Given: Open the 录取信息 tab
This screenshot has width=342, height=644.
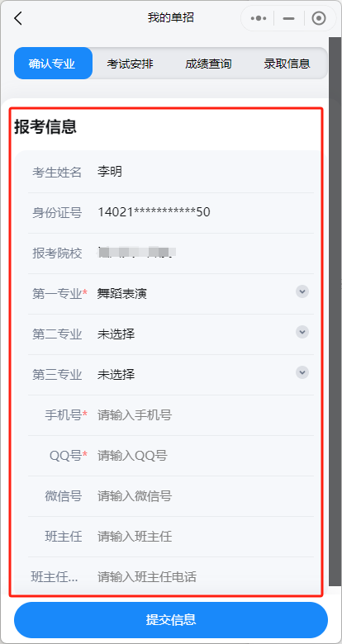Looking at the screenshot, I should tap(287, 64).
